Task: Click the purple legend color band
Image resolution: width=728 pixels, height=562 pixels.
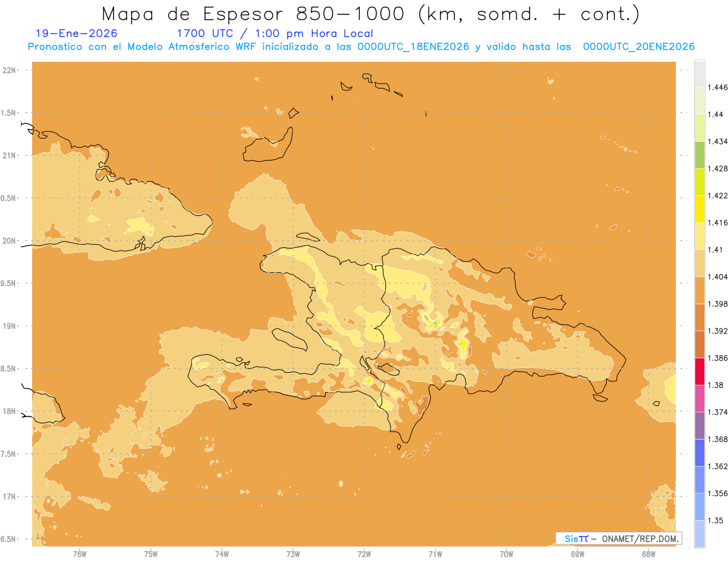Action: pos(699,426)
